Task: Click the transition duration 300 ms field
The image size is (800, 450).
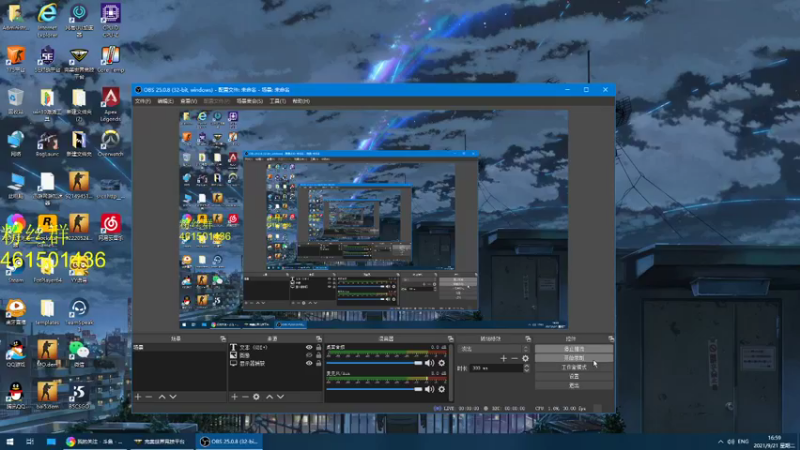Action: click(x=496, y=368)
